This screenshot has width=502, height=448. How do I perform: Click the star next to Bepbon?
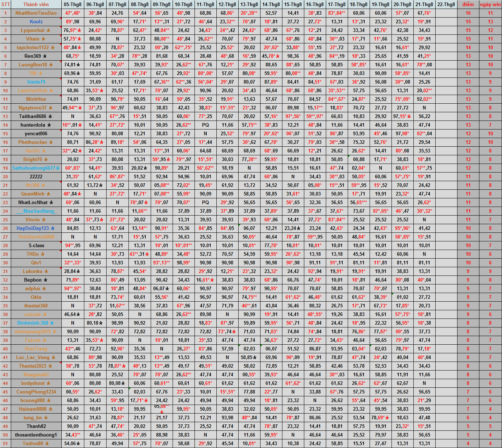pos(46,280)
